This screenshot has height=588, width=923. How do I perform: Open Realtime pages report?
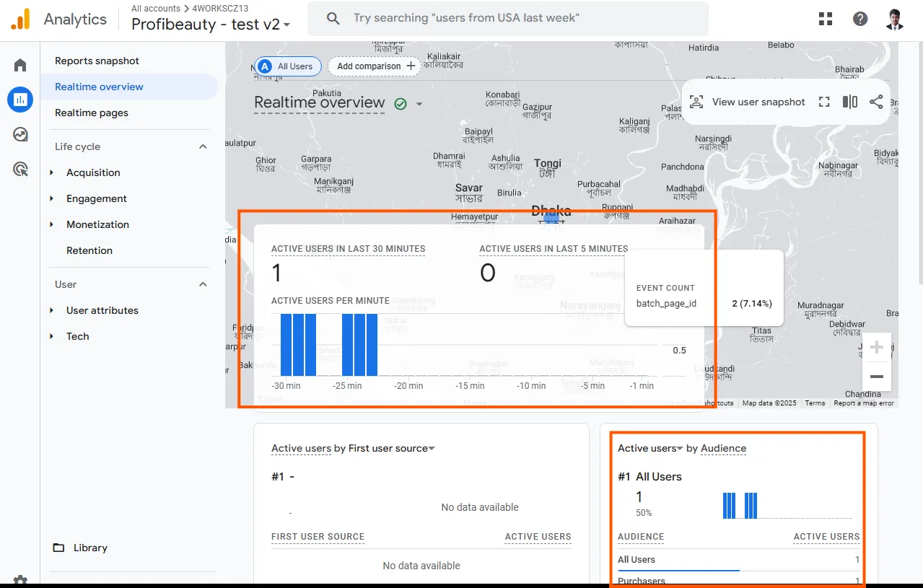tap(92, 113)
